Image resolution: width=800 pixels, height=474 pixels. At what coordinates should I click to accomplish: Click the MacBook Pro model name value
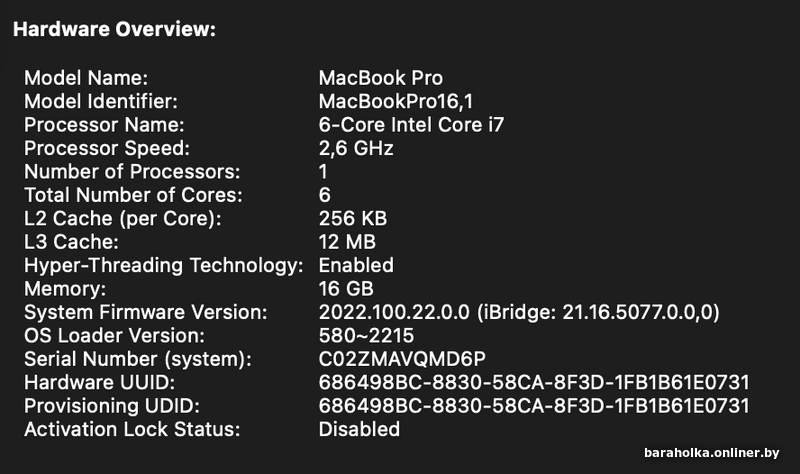click(x=380, y=78)
